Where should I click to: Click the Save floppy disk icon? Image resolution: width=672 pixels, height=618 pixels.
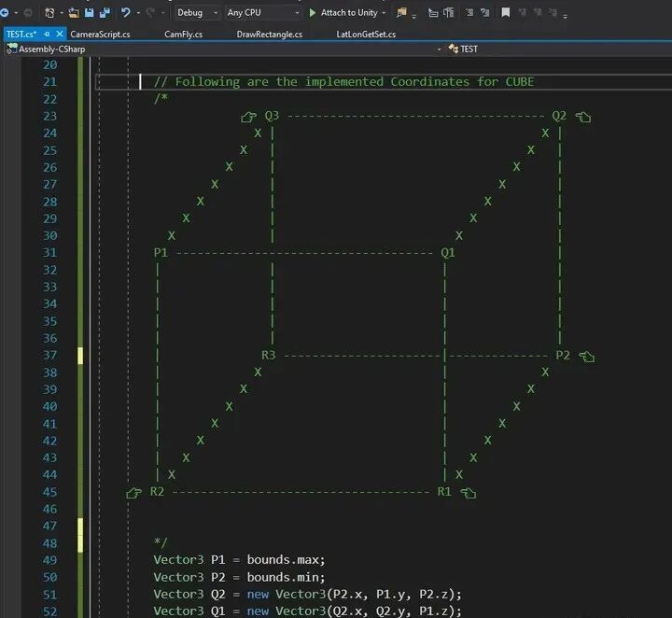(90, 13)
